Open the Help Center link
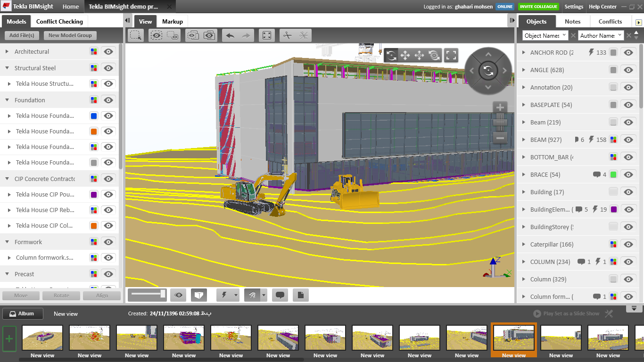The width and height of the screenshot is (644, 362). 603,7
